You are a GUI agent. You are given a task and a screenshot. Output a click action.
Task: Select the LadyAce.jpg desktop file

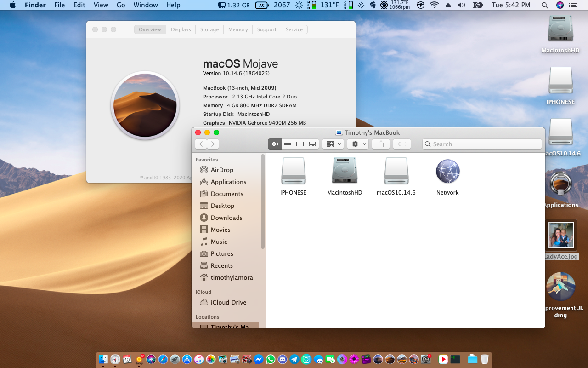561,240
